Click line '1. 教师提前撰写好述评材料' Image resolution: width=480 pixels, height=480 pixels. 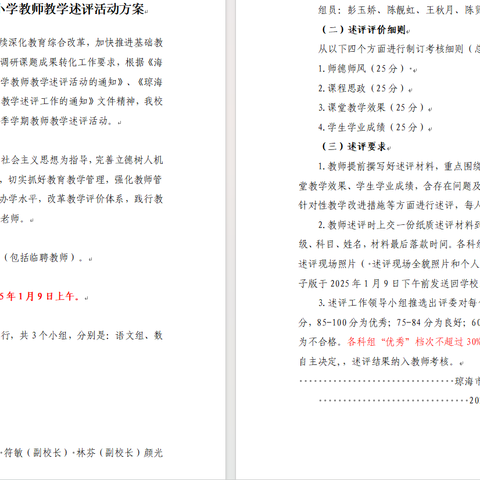click(399, 166)
